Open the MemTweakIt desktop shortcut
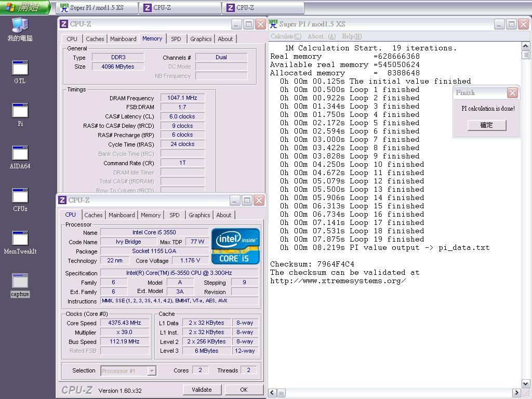Viewport: 532px width, 399px height. tap(20, 243)
